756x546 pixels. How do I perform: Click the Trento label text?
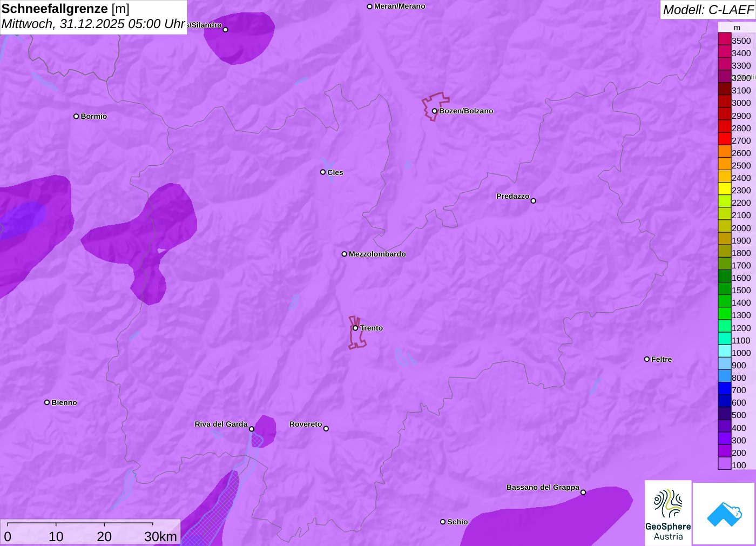click(x=372, y=328)
